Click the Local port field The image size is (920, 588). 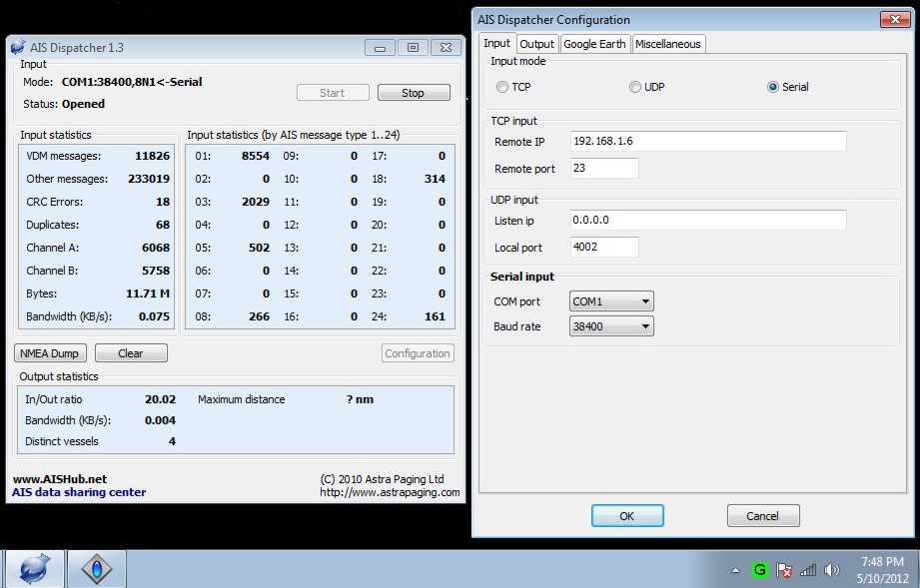pos(604,247)
